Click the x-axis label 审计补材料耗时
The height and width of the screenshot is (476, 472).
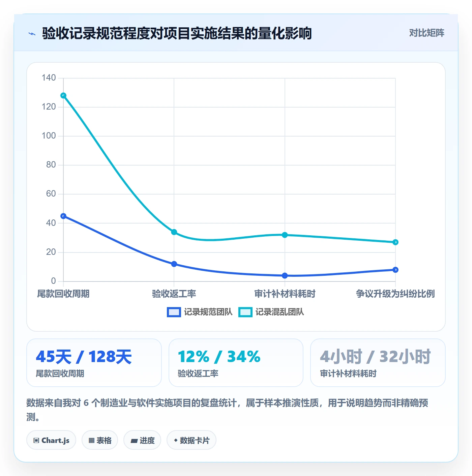point(285,294)
